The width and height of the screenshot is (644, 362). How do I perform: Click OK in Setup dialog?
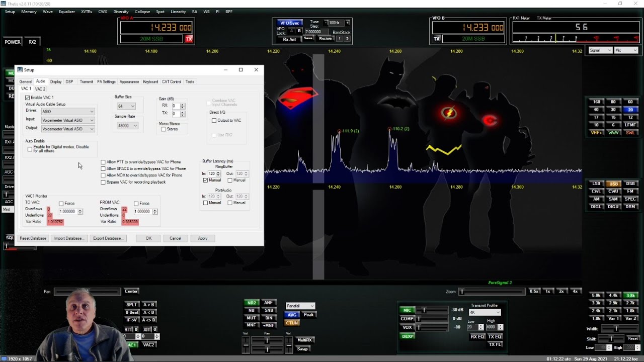148,238
